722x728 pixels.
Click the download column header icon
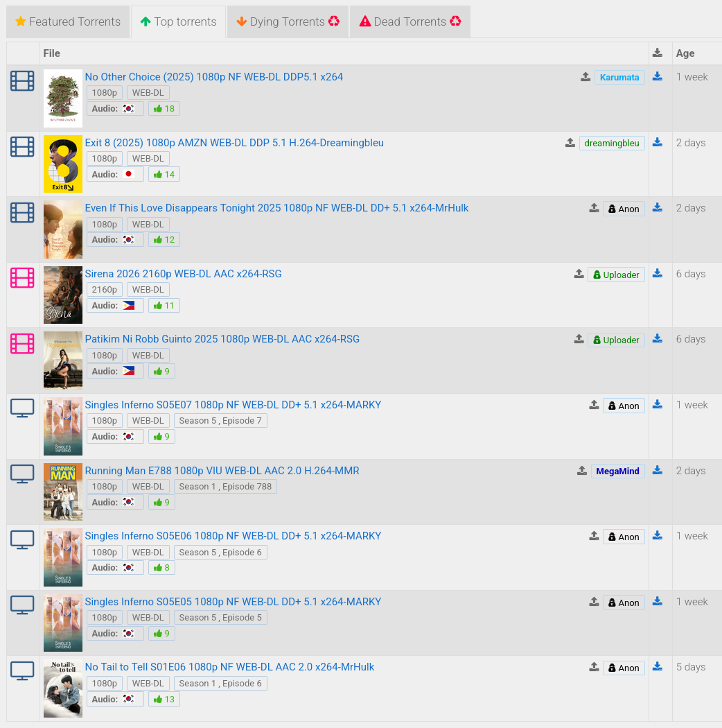click(658, 53)
